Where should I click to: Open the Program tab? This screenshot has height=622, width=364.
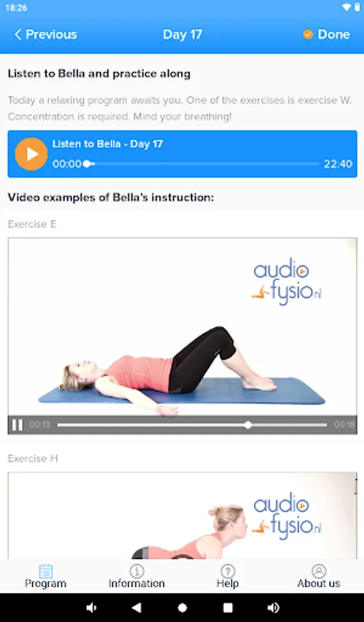pos(46,576)
